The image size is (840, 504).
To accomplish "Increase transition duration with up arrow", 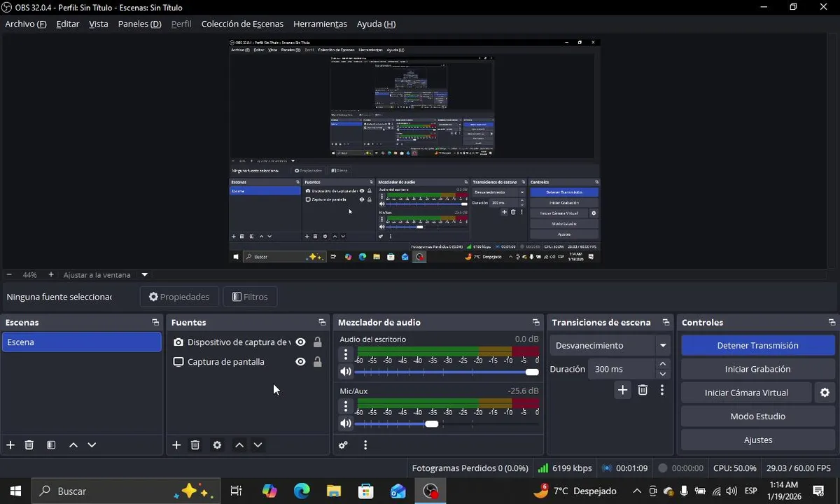I will [x=662, y=364].
